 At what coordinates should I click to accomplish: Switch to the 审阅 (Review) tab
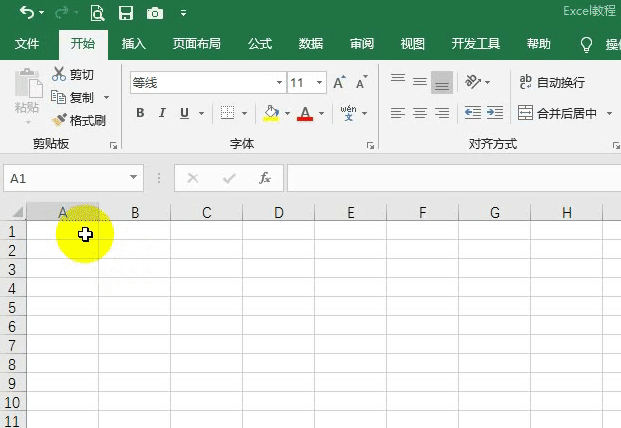362,44
